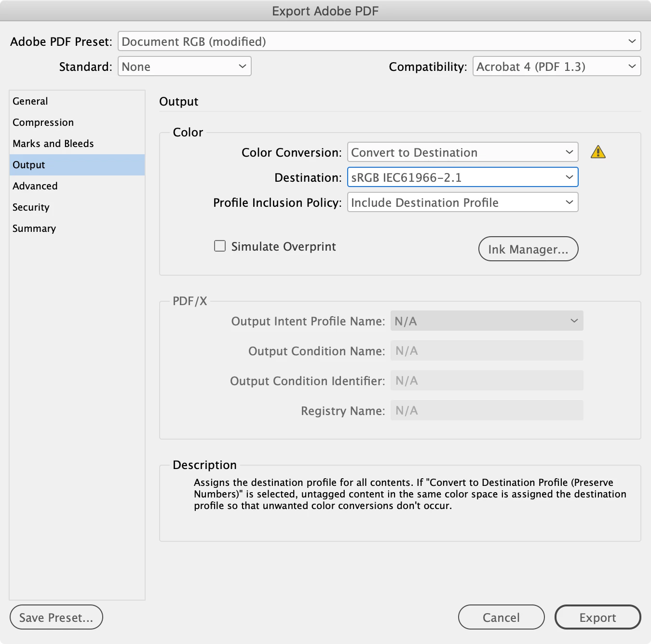Open the Adobe PDF Preset dropdown
The image size is (651, 644).
click(379, 41)
